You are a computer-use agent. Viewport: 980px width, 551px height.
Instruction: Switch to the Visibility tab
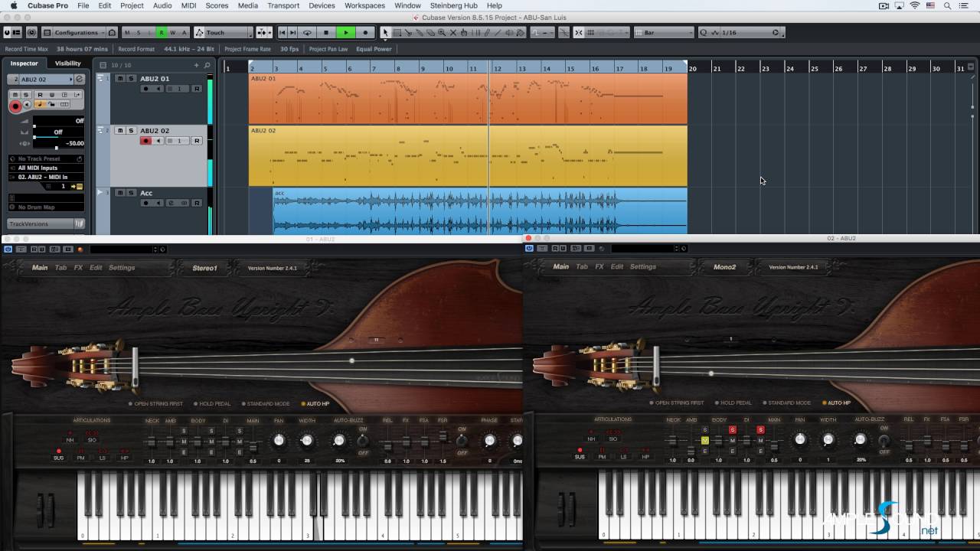(x=67, y=64)
